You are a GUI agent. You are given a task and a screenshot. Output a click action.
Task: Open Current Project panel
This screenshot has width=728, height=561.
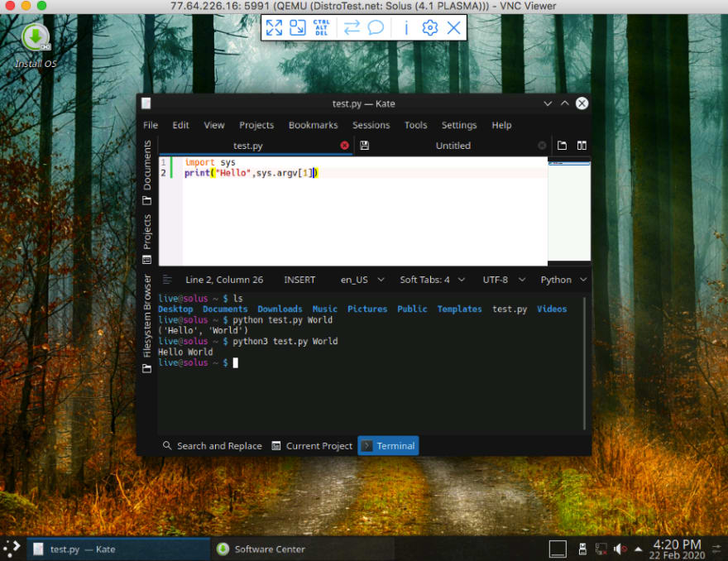coord(313,446)
